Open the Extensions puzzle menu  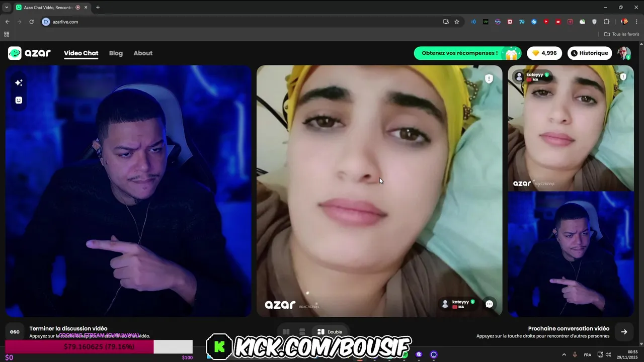(606, 22)
